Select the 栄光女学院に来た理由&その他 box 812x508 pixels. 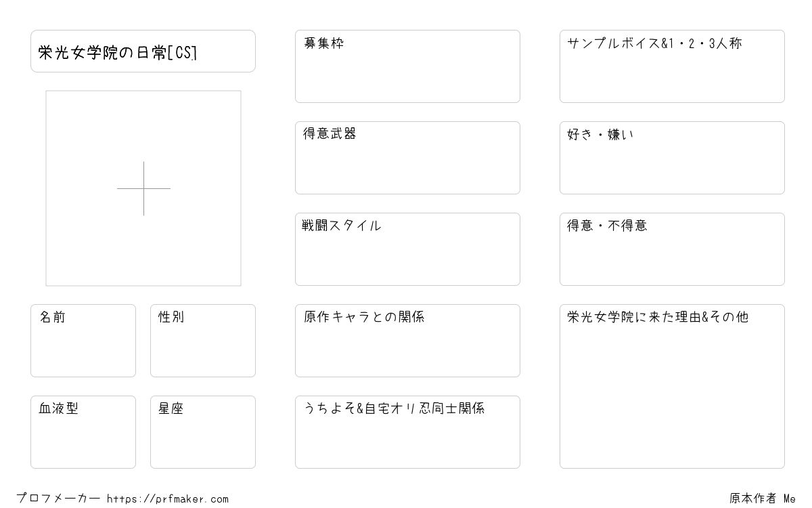(672, 386)
